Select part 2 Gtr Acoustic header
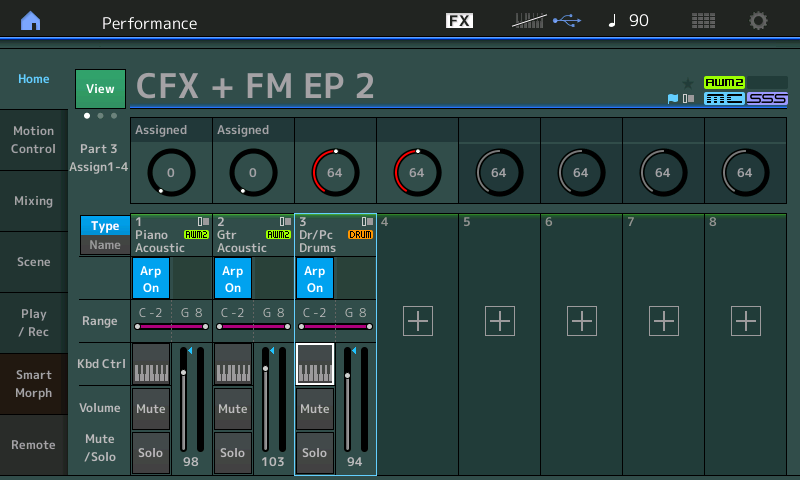Screen dimensions: 800x480 tap(254, 235)
